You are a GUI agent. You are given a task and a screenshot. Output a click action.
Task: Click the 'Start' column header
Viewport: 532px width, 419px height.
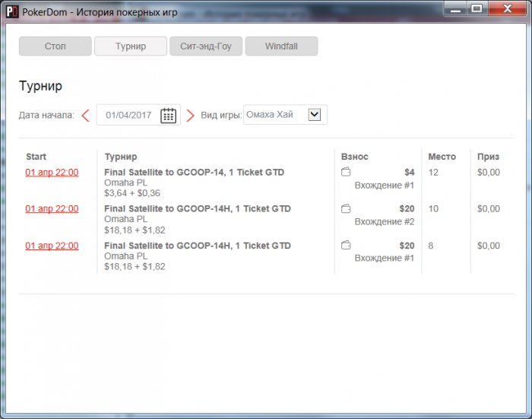[36, 157]
